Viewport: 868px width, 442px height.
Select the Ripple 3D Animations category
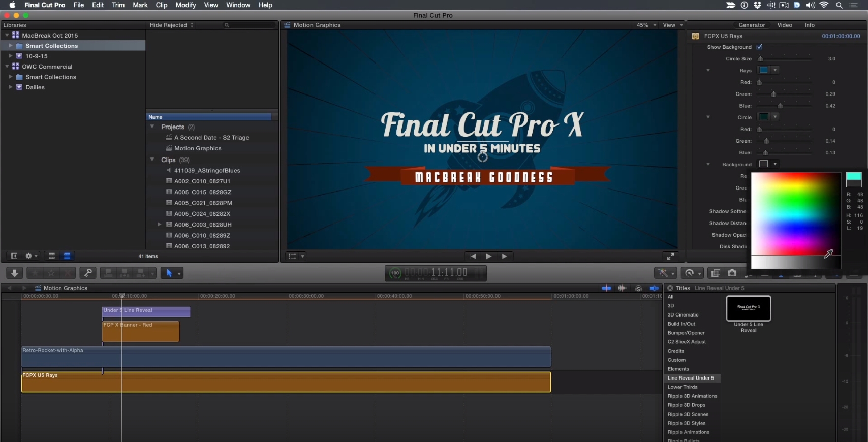coord(692,396)
